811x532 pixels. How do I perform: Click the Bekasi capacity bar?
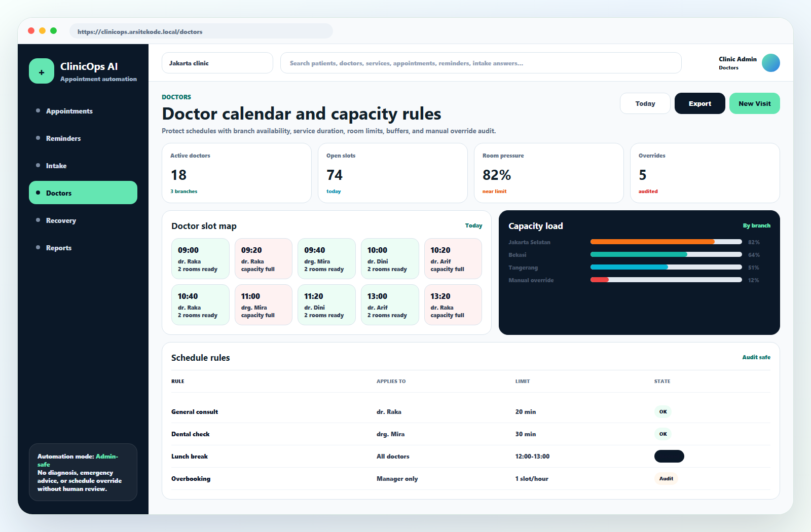click(x=666, y=254)
